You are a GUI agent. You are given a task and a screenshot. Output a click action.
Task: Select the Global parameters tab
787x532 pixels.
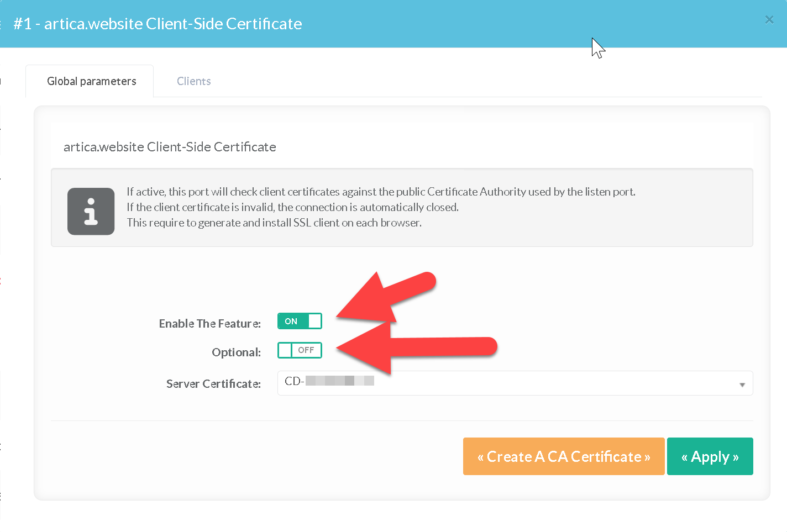click(x=91, y=81)
